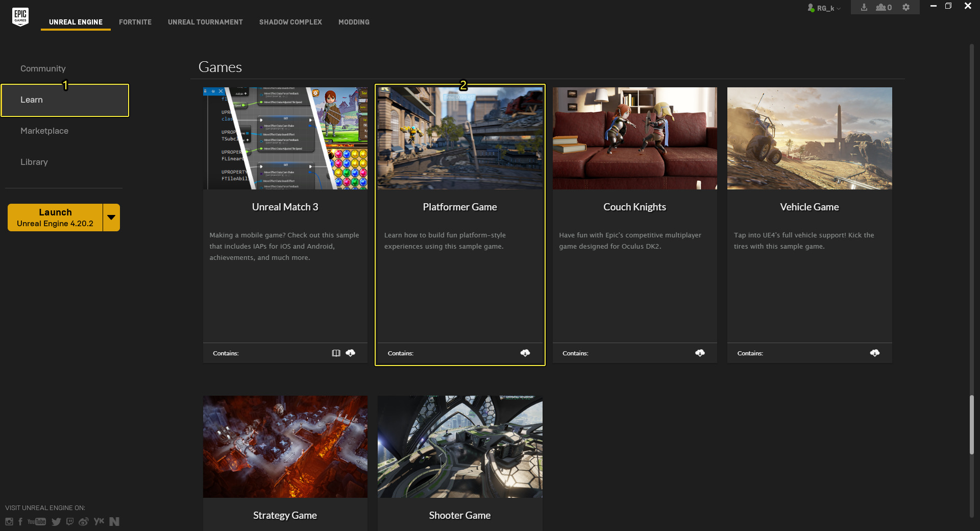Click the Epic Games logo
This screenshot has width=980, height=531.
[x=20, y=16]
